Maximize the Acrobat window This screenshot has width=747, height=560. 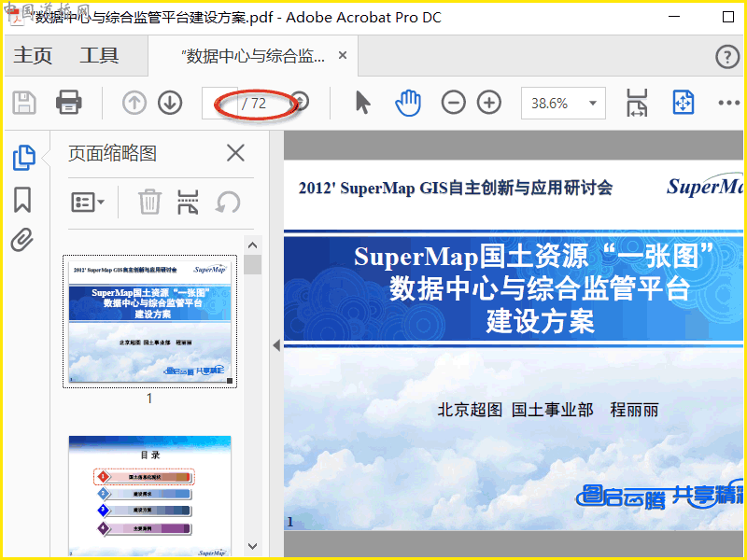point(728,17)
